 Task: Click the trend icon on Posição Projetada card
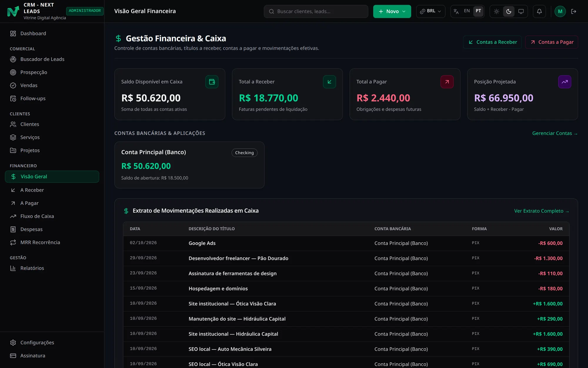coord(564,82)
